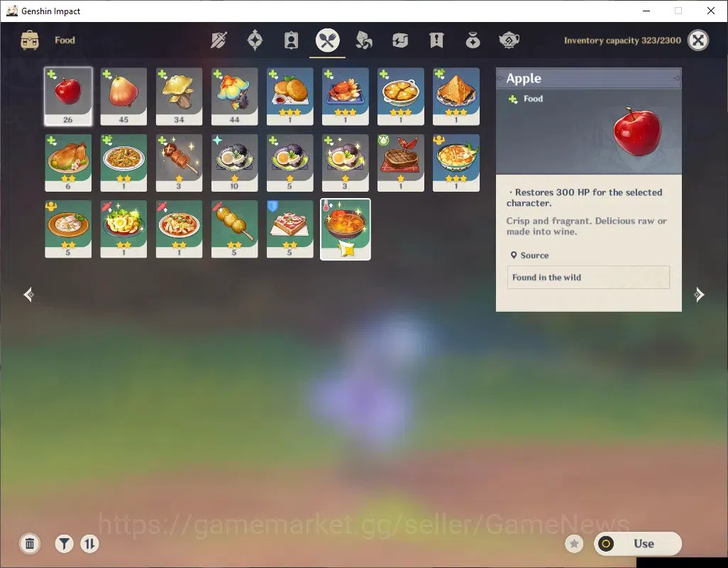Toggle the star favorite button near Use
This screenshot has height=568, width=728.
pos(574,544)
